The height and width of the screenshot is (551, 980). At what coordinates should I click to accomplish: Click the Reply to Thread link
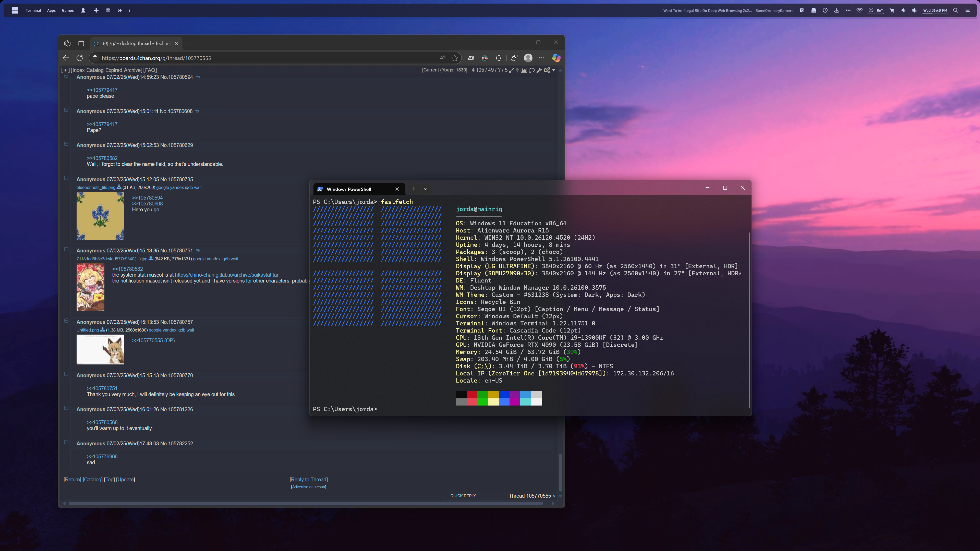pos(309,480)
